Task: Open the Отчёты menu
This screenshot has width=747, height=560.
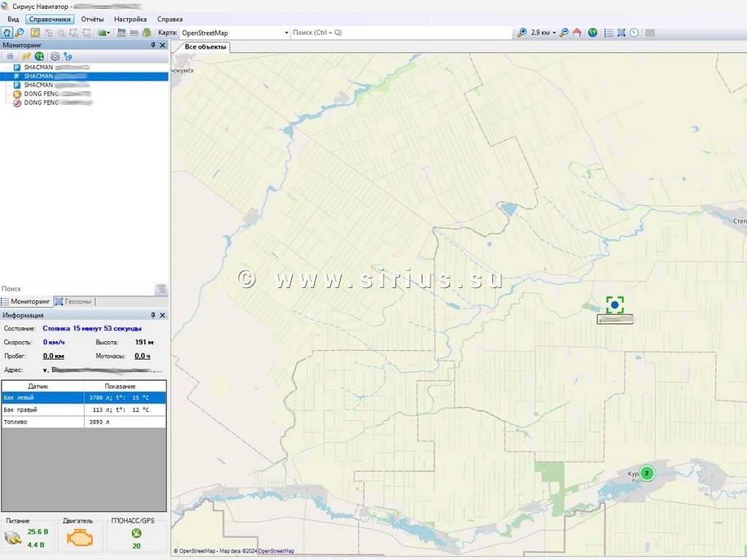Action: pos(92,19)
